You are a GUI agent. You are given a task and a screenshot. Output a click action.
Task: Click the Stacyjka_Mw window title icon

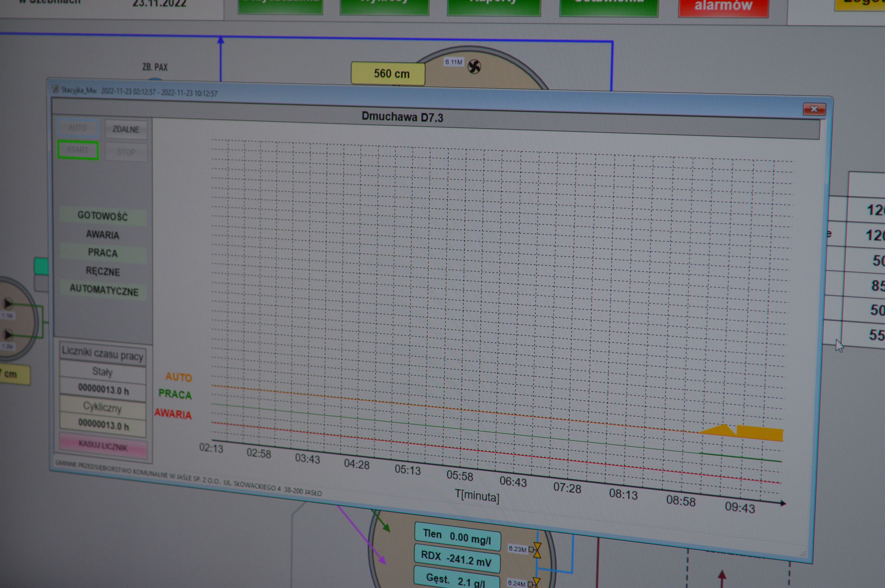click(x=55, y=89)
